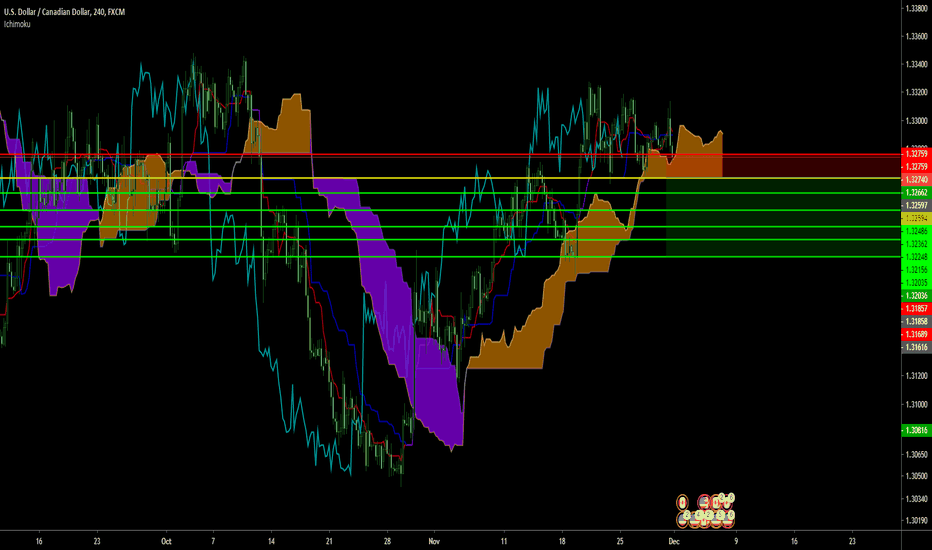The height and width of the screenshot is (550, 932).
Task: Click the yellow 1.32740 price label
Action: (915, 178)
